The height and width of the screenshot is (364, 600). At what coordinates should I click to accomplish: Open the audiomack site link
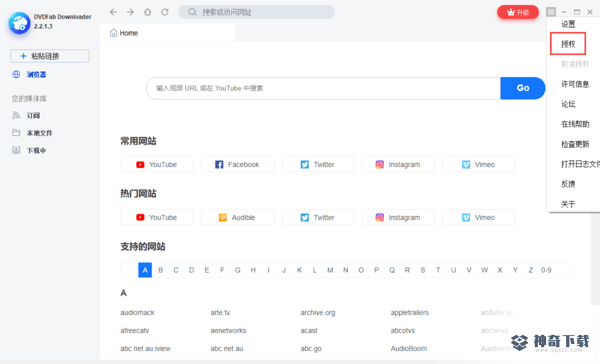point(137,312)
